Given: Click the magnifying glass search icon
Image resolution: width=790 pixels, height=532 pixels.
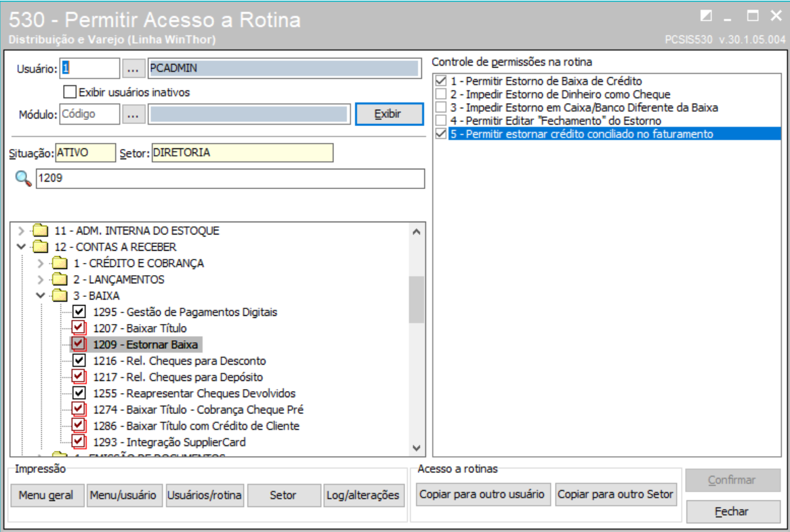Looking at the screenshot, I should (x=23, y=178).
